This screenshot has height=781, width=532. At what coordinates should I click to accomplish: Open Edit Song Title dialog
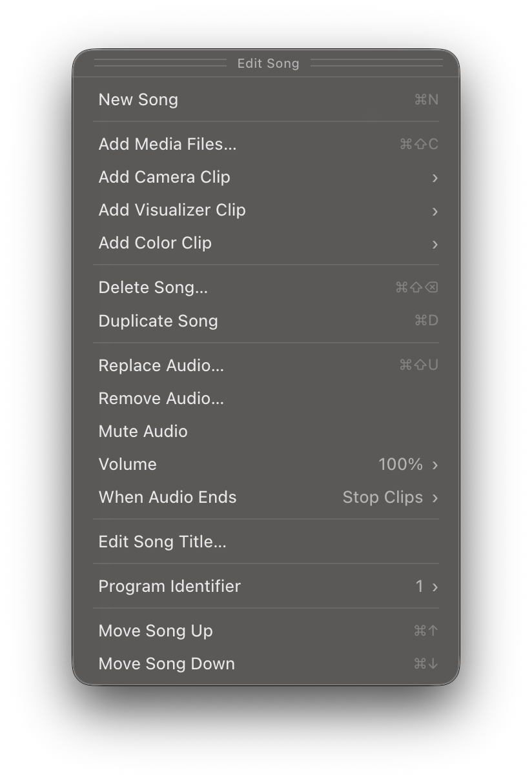coord(162,542)
